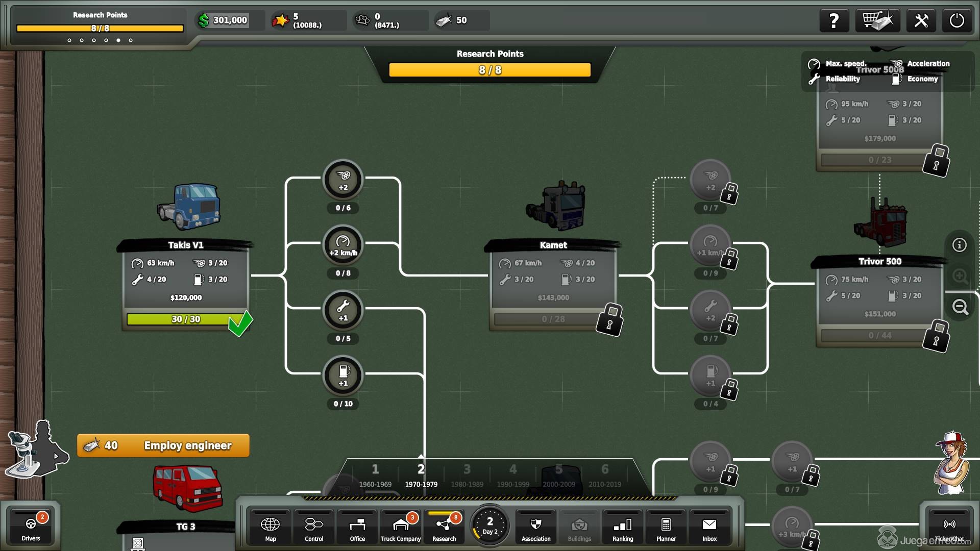Click the Employ engineer button
This screenshot has height=551, width=980.
pos(163,445)
